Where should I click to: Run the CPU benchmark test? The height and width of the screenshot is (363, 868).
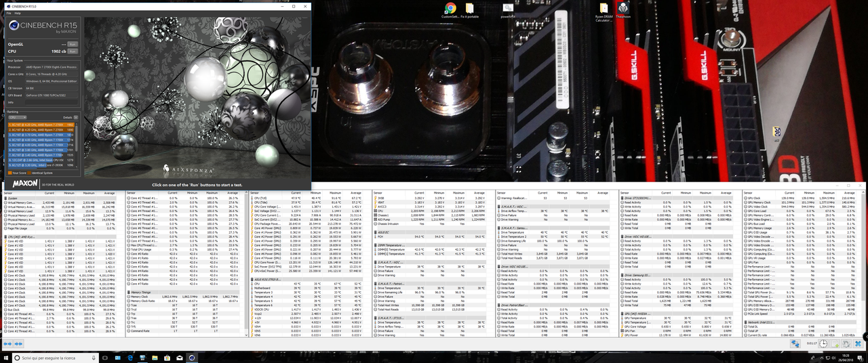point(73,51)
